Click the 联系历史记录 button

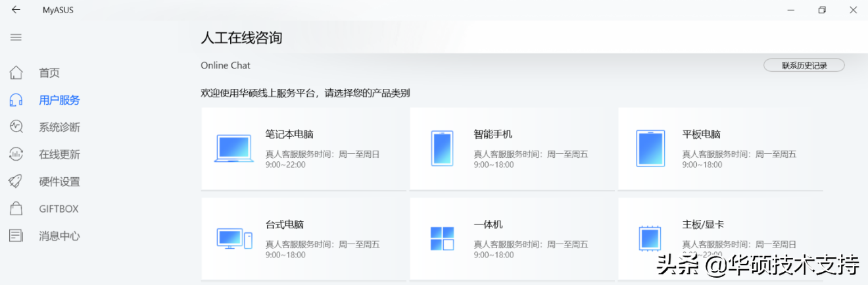pyautogui.click(x=804, y=65)
